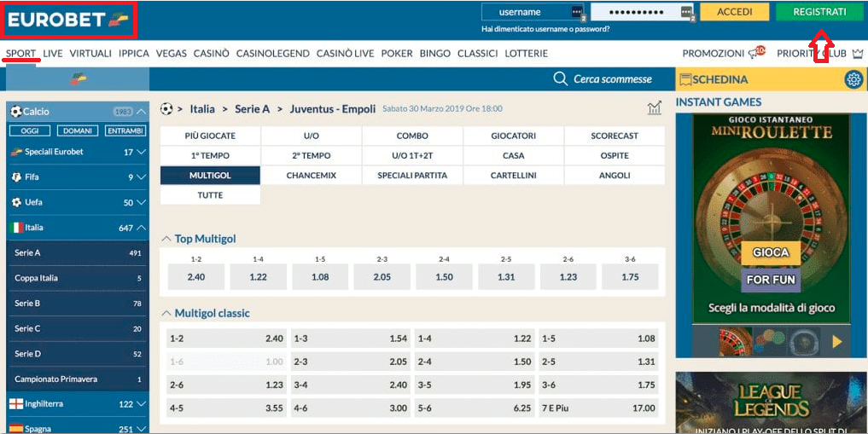This screenshot has width=868, height=434.
Task: Open the ANGOLI market tab
Action: point(615,176)
